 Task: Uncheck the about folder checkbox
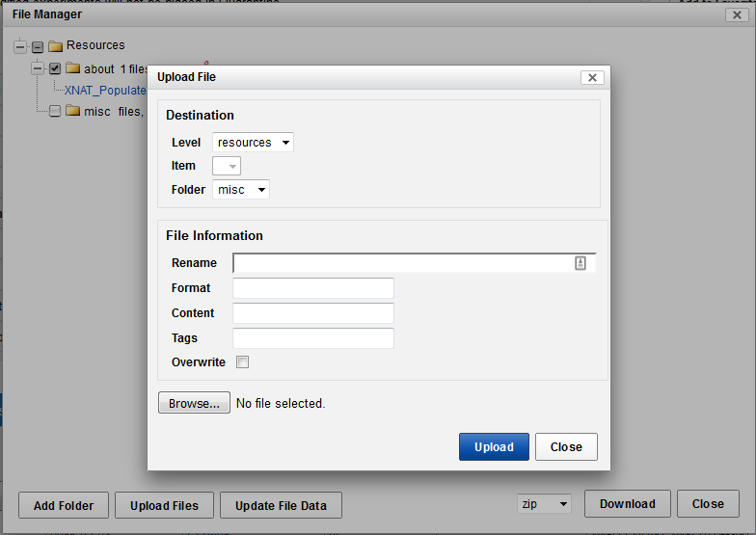(x=55, y=68)
